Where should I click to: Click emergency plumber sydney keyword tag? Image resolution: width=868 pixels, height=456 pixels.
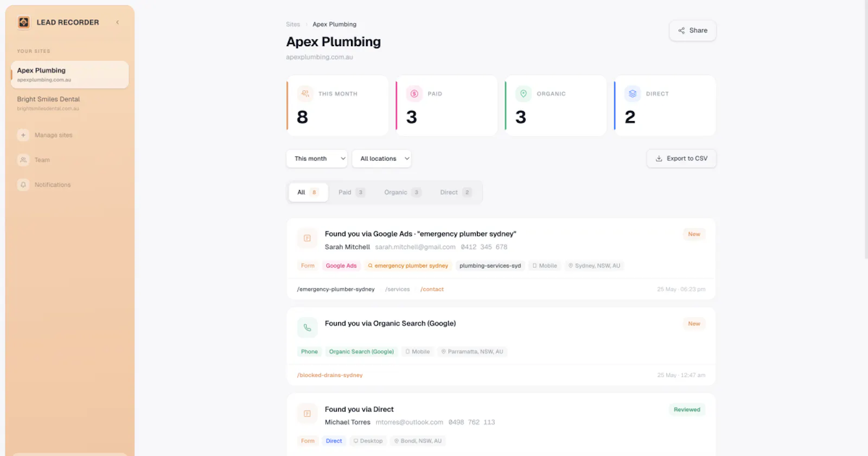tap(408, 266)
